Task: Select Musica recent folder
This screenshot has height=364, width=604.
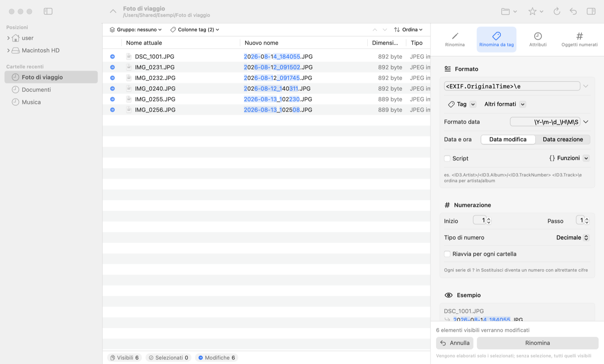Action: [51, 102]
